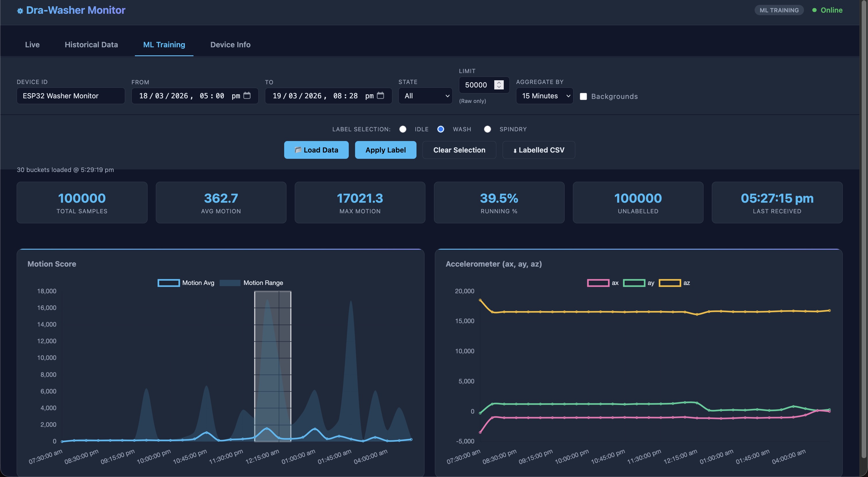Open the Device Info tab
The width and height of the screenshot is (868, 477).
[230, 45]
